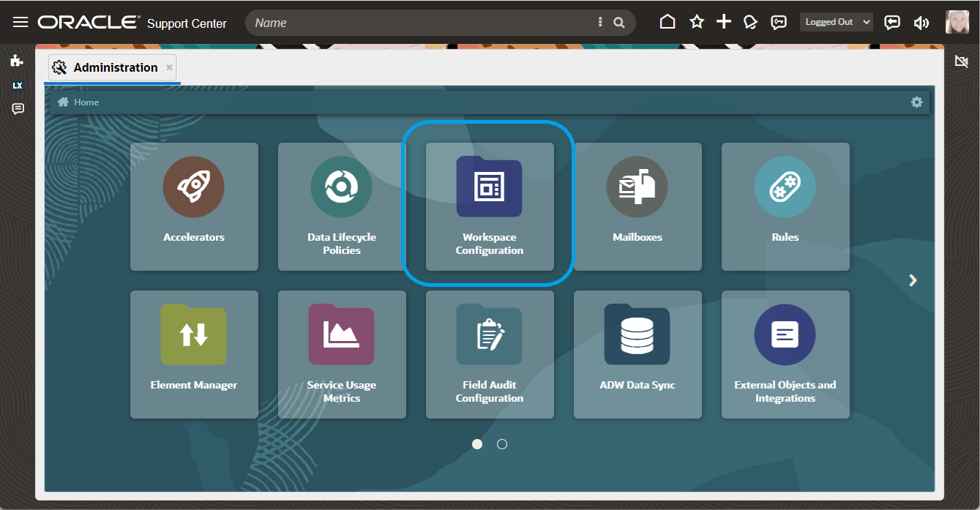980x510 pixels.
Task: Toggle the video camera off icon
Action: (962, 61)
